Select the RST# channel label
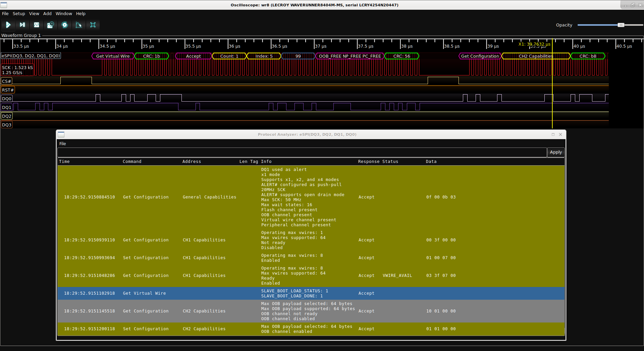This screenshot has width=644, height=351. [x=8, y=90]
